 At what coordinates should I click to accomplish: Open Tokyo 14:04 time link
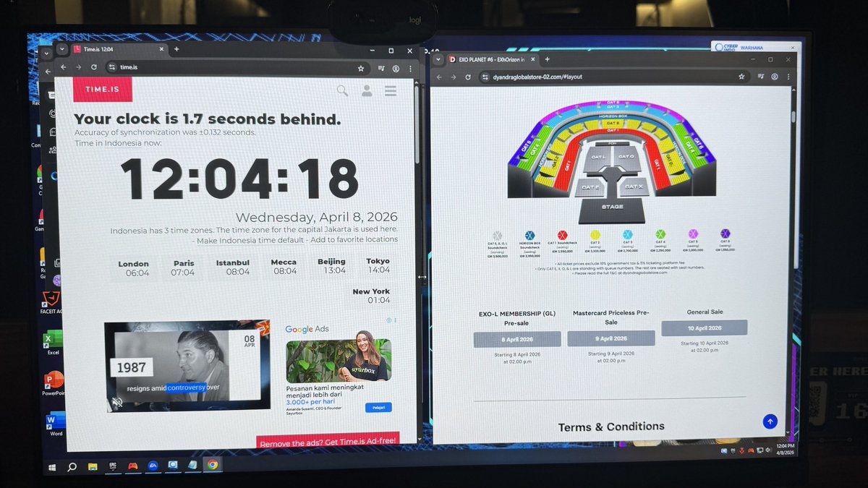point(378,265)
